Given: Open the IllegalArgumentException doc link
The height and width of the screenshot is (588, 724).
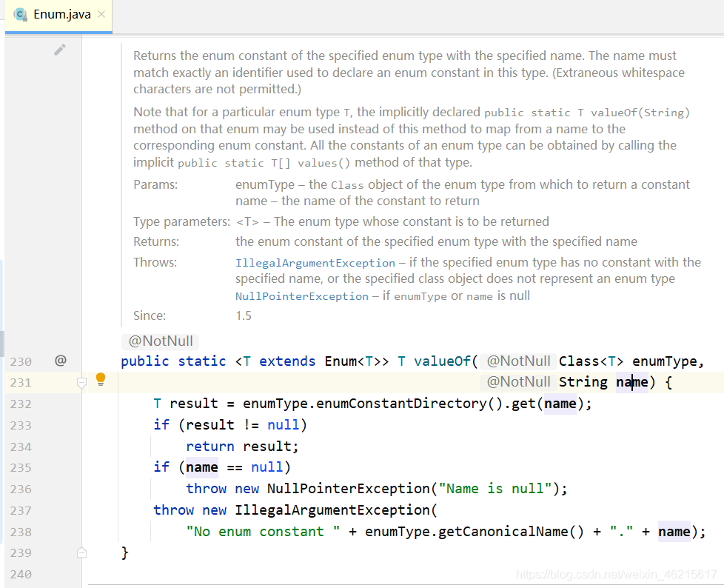Looking at the screenshot, I should point(315,263).
